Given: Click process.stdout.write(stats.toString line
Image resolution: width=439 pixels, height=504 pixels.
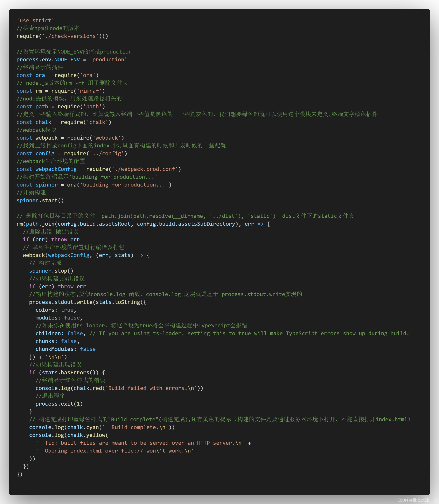Looking at the screenshot, I should tap(88, 302).
